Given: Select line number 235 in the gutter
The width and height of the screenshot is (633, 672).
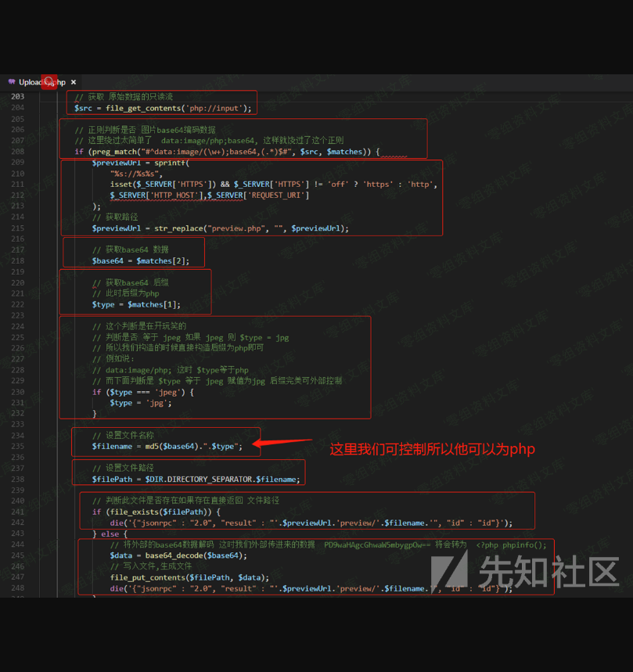Looking at the screenshot, I should (17, 446).
